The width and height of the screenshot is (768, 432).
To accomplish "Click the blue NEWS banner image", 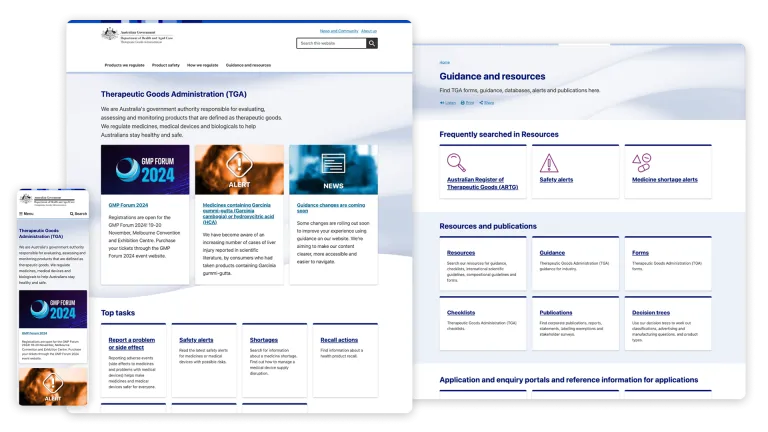I will (333, 169).
